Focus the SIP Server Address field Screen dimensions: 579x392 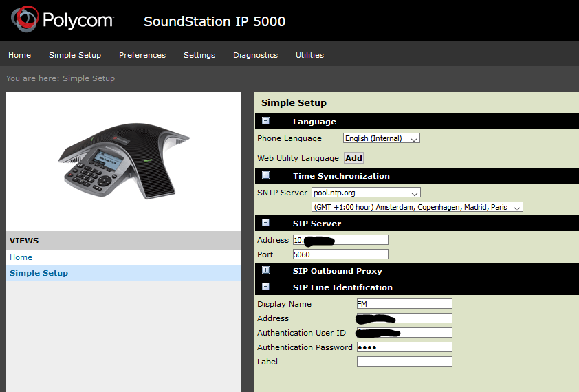340,240
